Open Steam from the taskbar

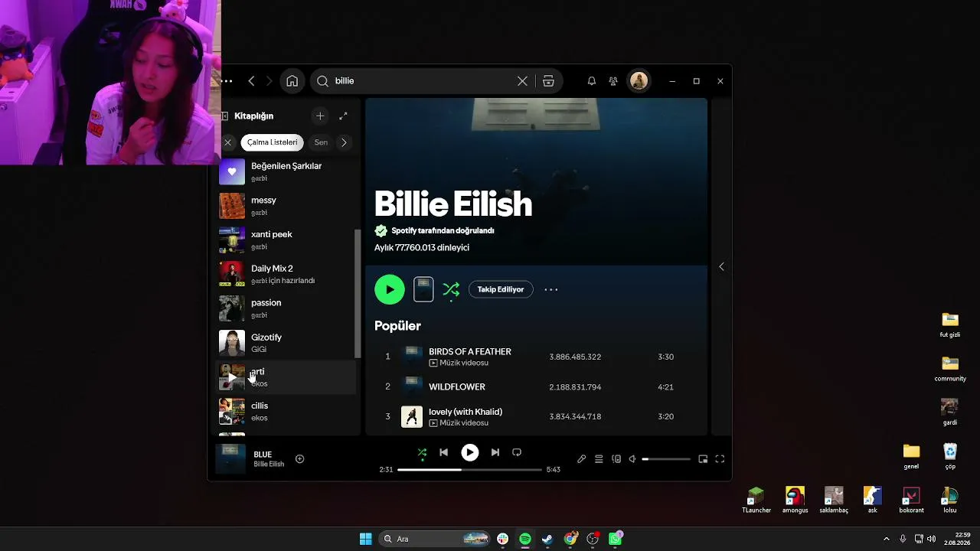547,539
